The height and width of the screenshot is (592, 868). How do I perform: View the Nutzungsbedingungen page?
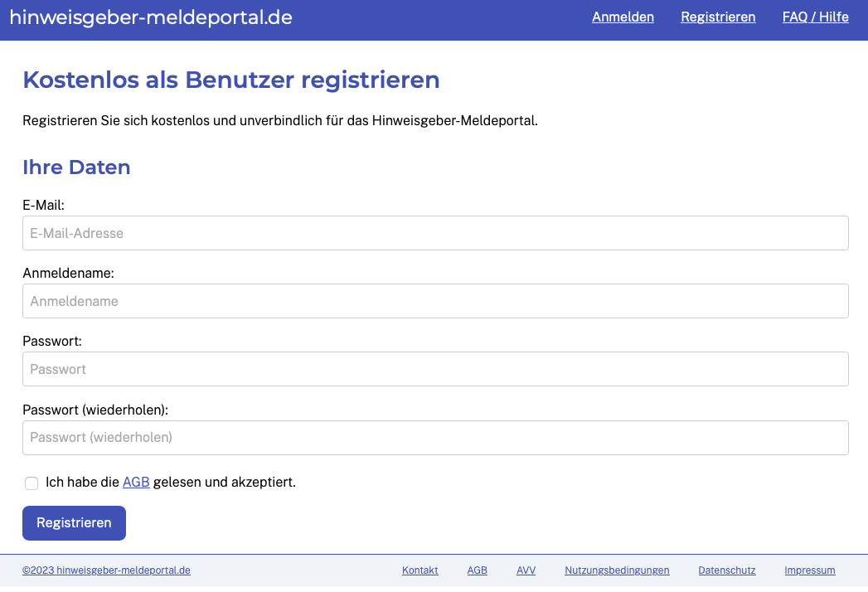617,570
